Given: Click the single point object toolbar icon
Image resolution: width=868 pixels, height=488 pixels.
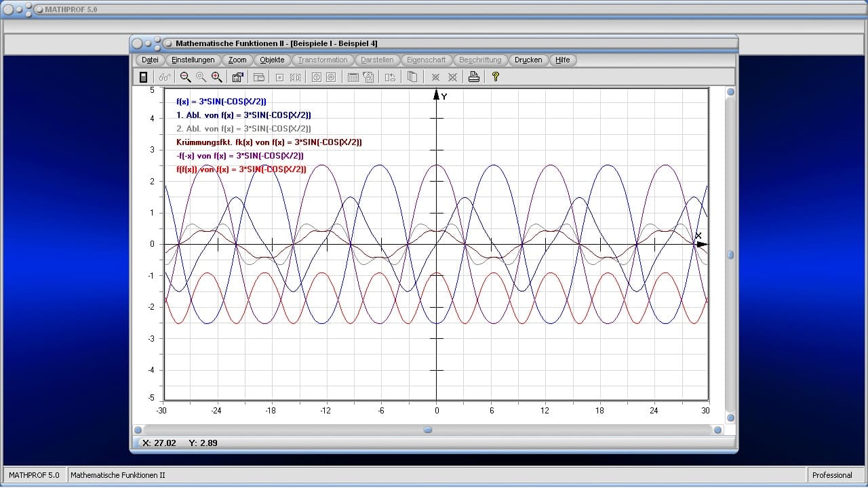Looking at the screenshot, I should point(279,77).
